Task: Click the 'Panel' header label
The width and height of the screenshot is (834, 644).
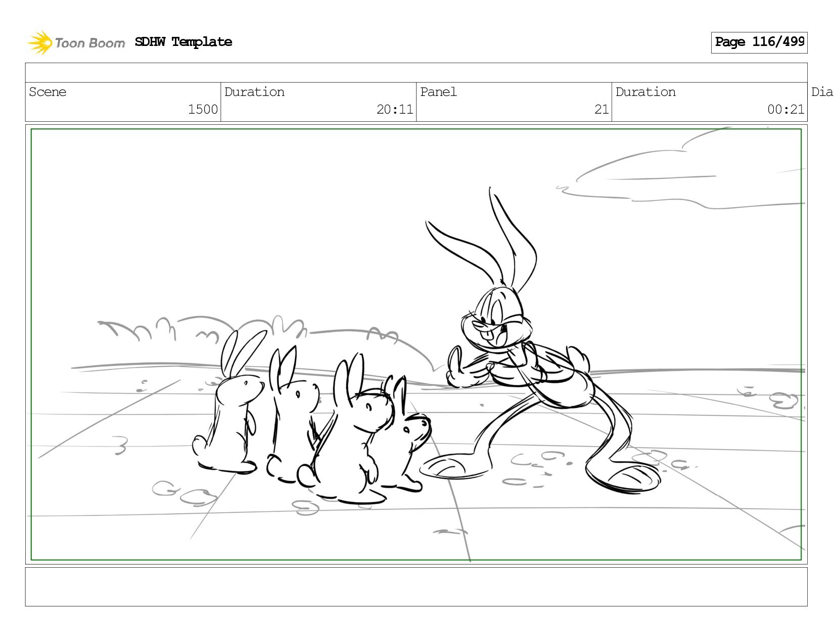Action: point(438,92)
